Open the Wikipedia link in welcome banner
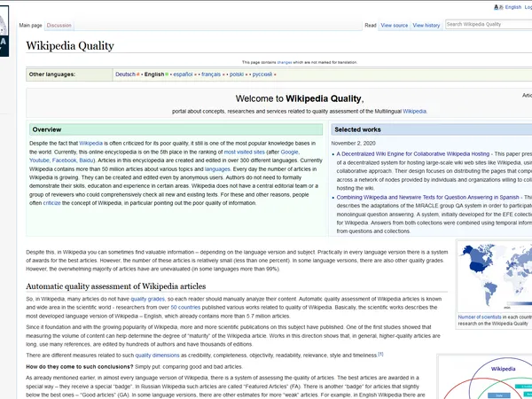 pos(414,112)
